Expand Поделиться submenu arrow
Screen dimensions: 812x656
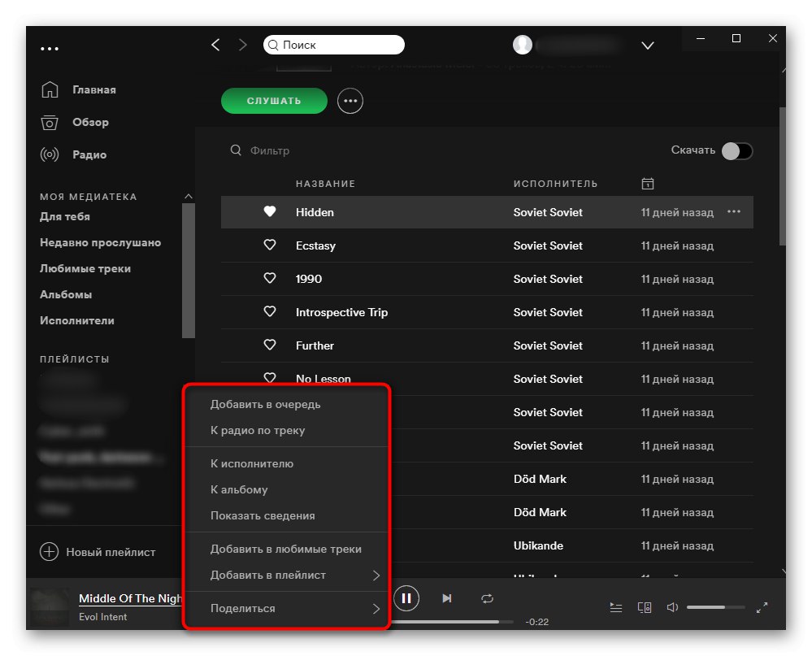[x=376, y=608]
